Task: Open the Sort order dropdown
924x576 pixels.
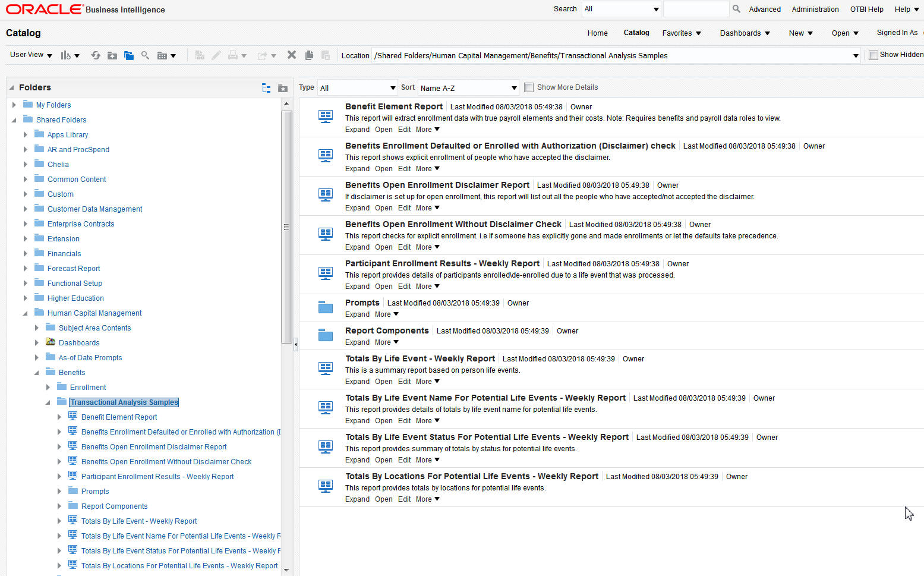Action: pyautogui.click(x=468, y=88)
